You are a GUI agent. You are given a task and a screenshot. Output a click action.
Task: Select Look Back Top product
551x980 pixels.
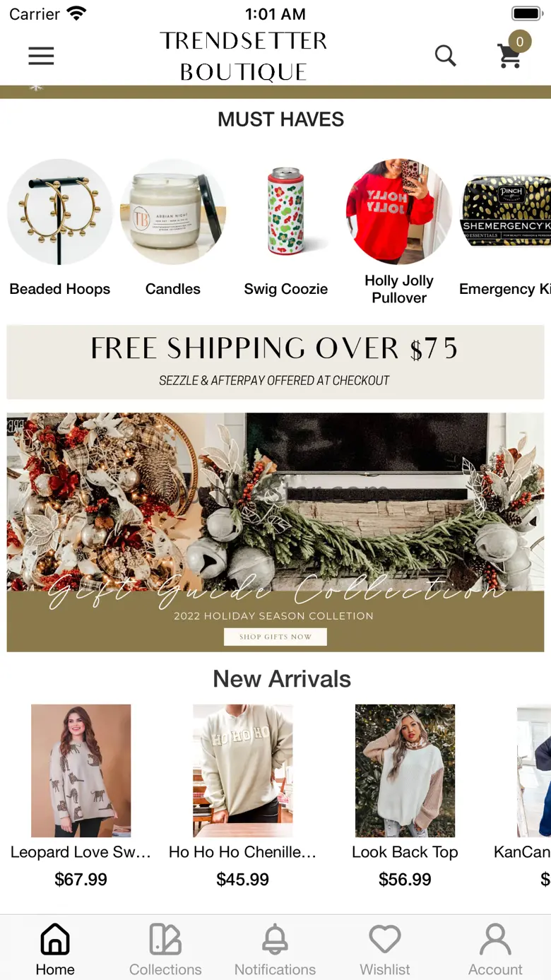405,771
